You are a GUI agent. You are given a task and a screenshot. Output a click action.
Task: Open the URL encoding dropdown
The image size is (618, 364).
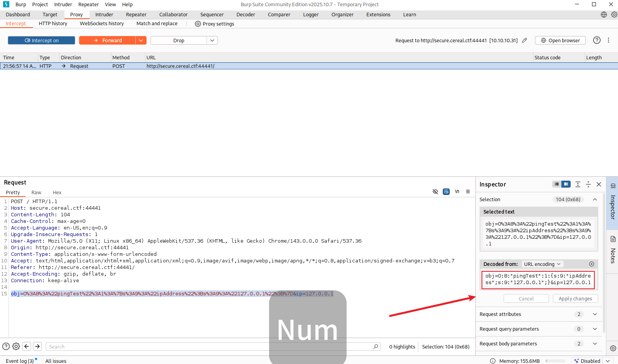[542, 264]
